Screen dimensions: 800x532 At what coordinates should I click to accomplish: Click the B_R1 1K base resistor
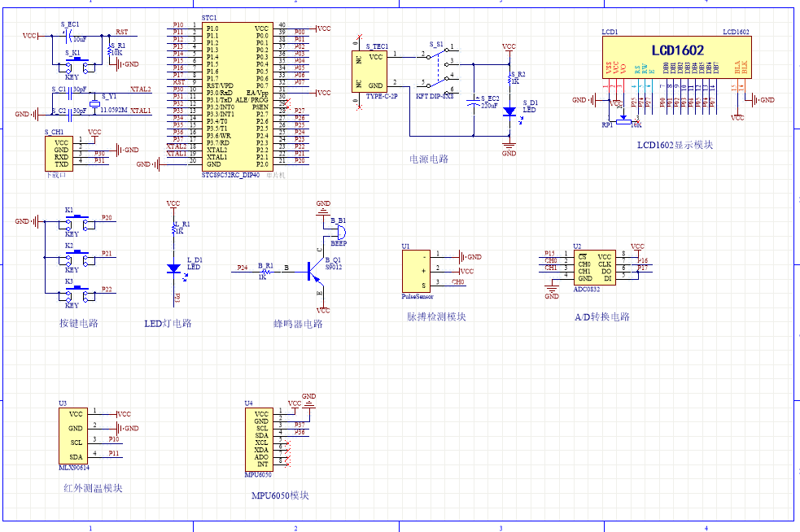coord(264,272)
